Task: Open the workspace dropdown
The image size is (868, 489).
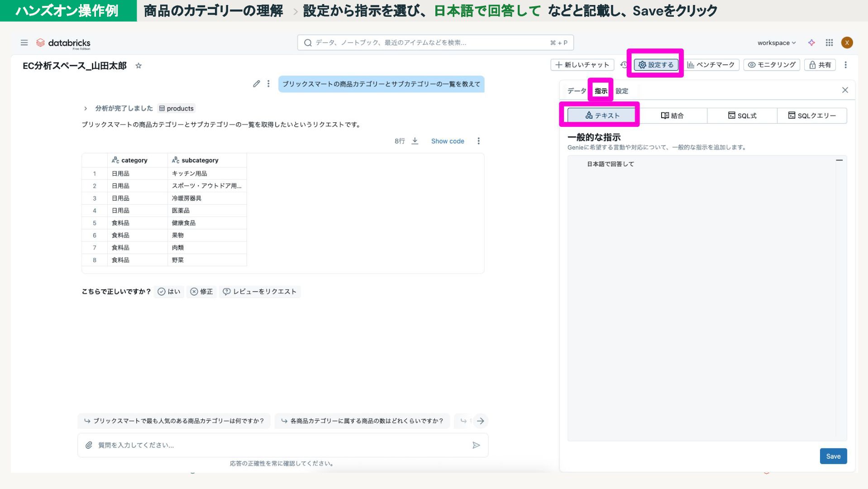Action: [x=777, y=43]
